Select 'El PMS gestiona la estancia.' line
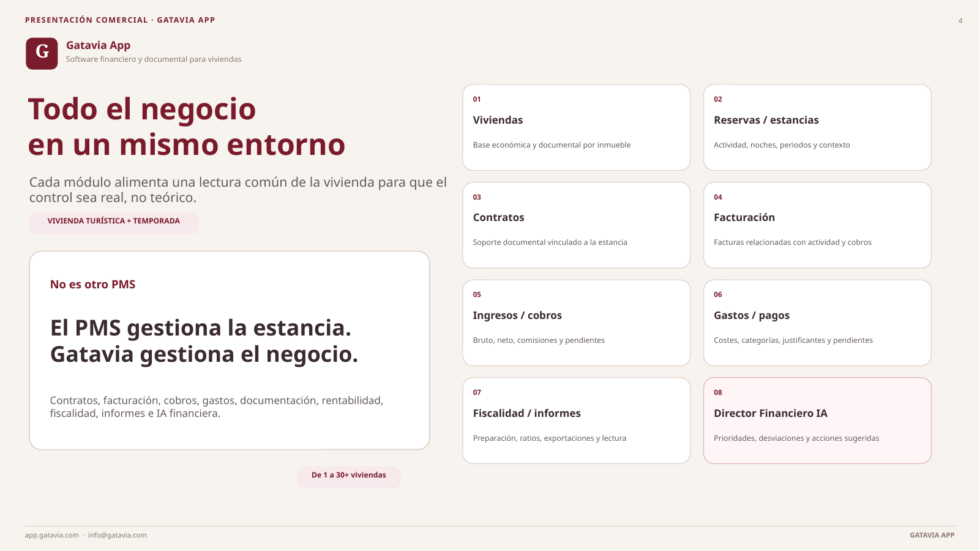This screenshot has width=980, height=551. (x=201, y=328)
